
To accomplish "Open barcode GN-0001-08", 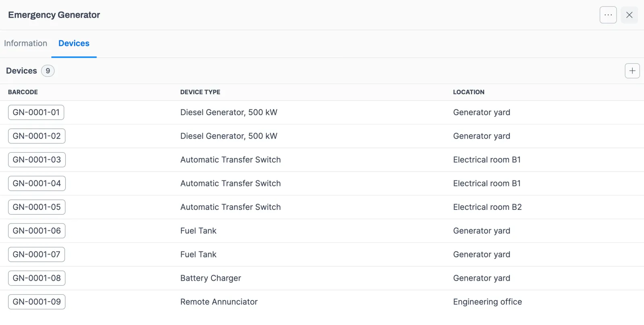I will 37,278.
